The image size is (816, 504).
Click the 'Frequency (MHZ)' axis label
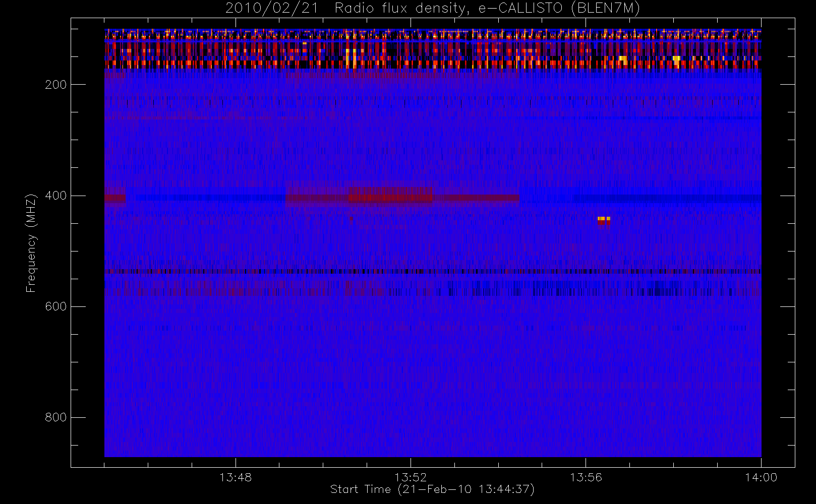(x=31, y=243)
